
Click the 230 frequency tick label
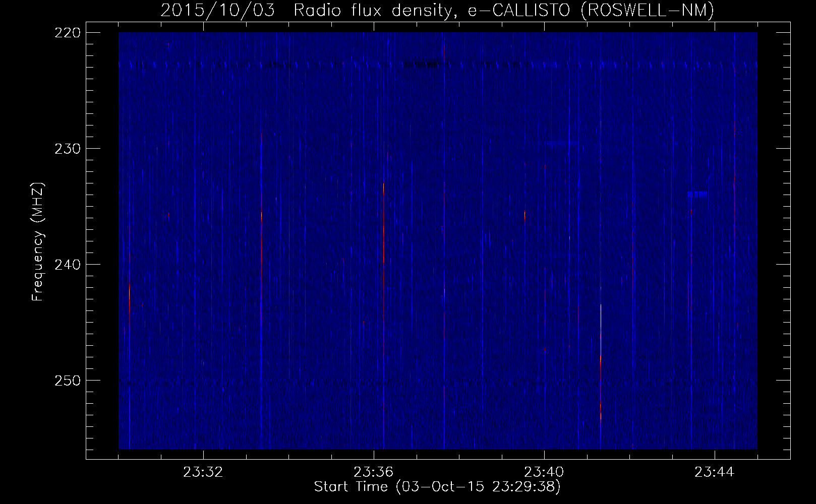pyautogui.click(x=67, y=148)
